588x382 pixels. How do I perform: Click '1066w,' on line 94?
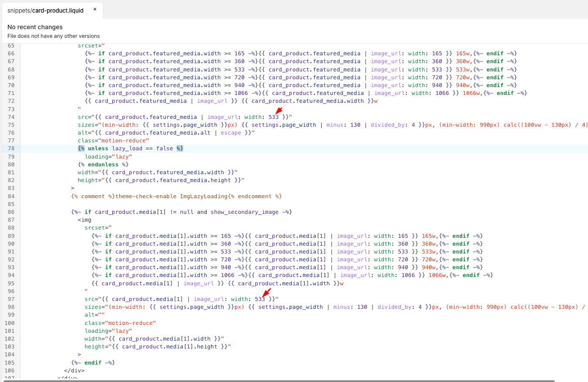point(439,275)
